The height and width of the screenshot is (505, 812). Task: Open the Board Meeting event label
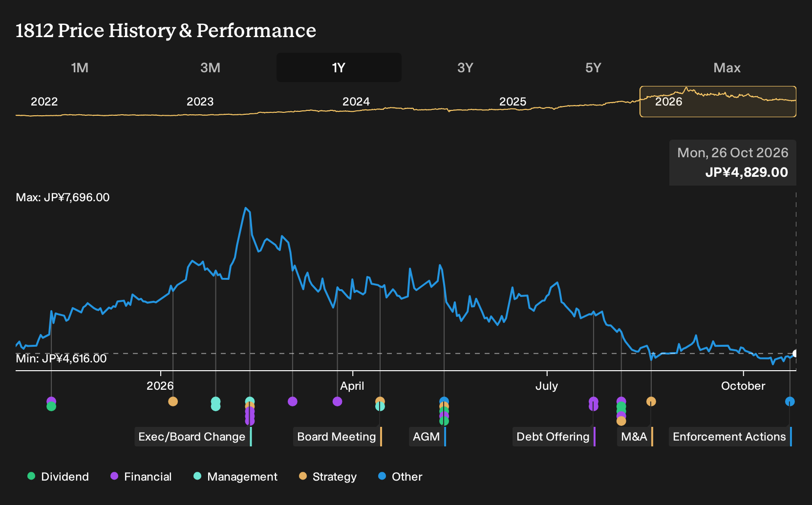click(338, 437)
